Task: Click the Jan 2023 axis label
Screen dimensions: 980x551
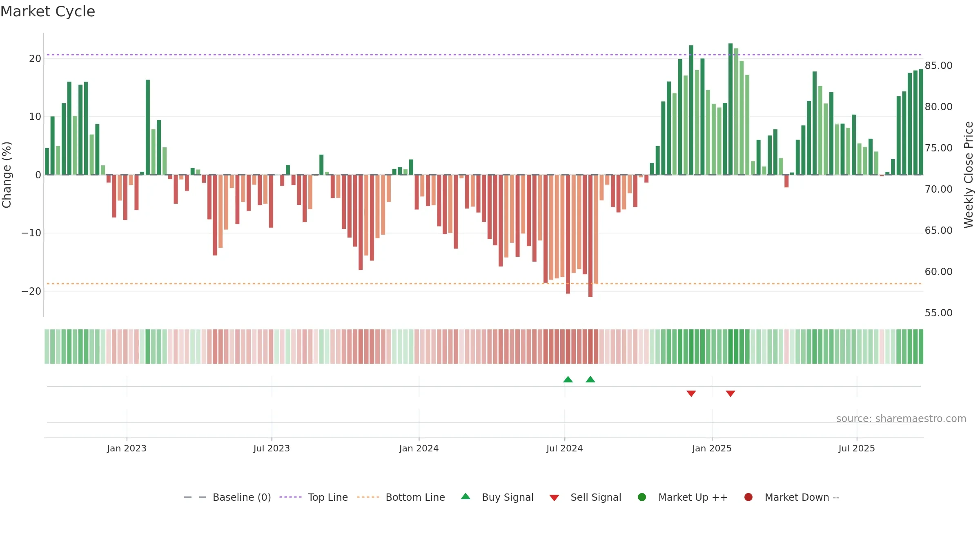Action: pyautogui.click(x=127, y=448)
